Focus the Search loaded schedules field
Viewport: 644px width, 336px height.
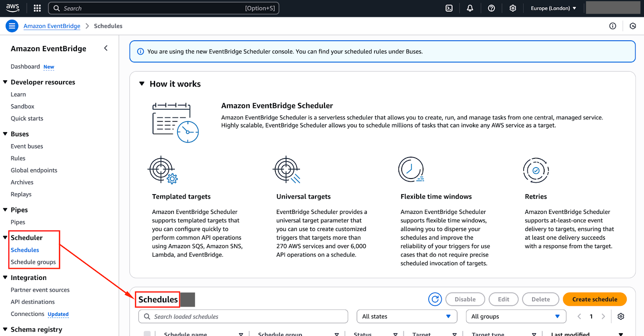click(x=243, y=316)
